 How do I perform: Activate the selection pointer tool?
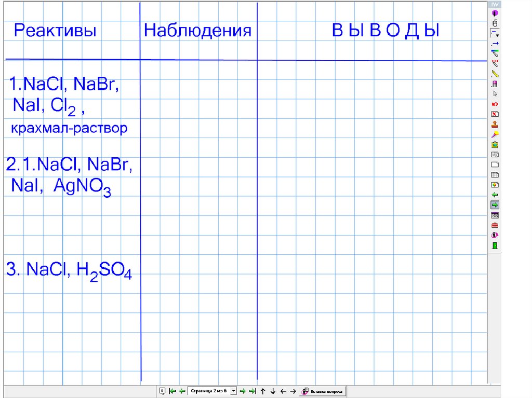[x=495, y=94]
